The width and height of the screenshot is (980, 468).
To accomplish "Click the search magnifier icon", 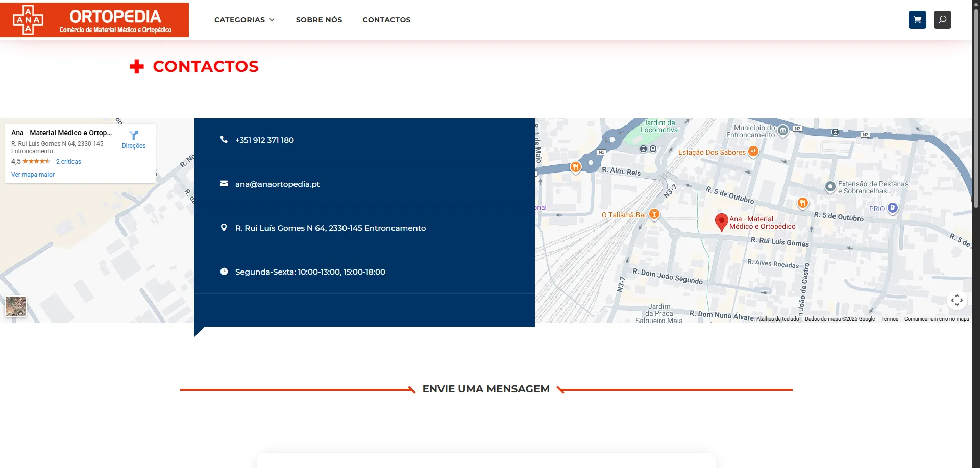I will (x=942, y=20).
